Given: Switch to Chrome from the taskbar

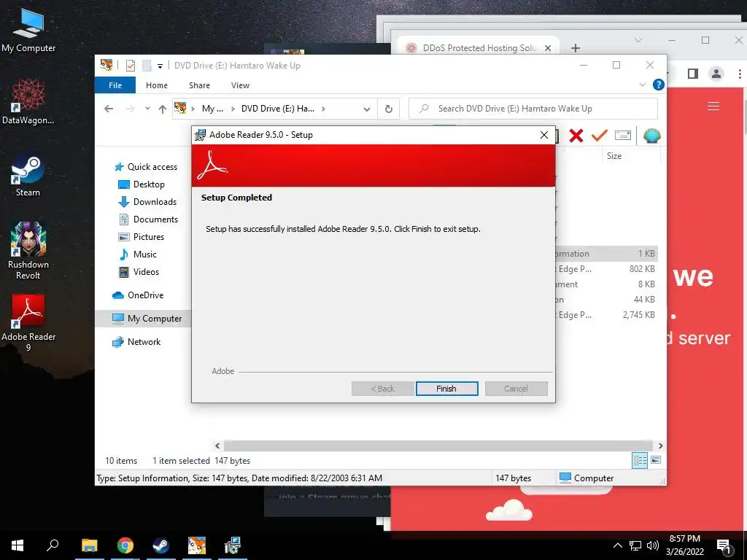Looking at the screenshot, I should 125,545.
